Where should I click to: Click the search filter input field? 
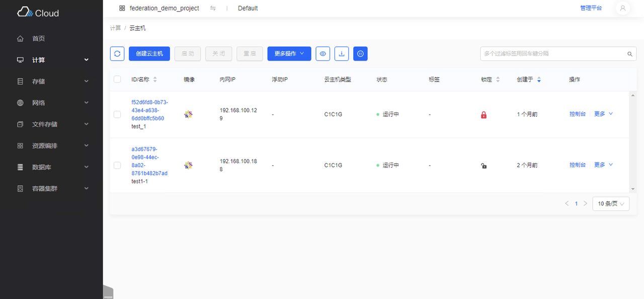[553, 53]
